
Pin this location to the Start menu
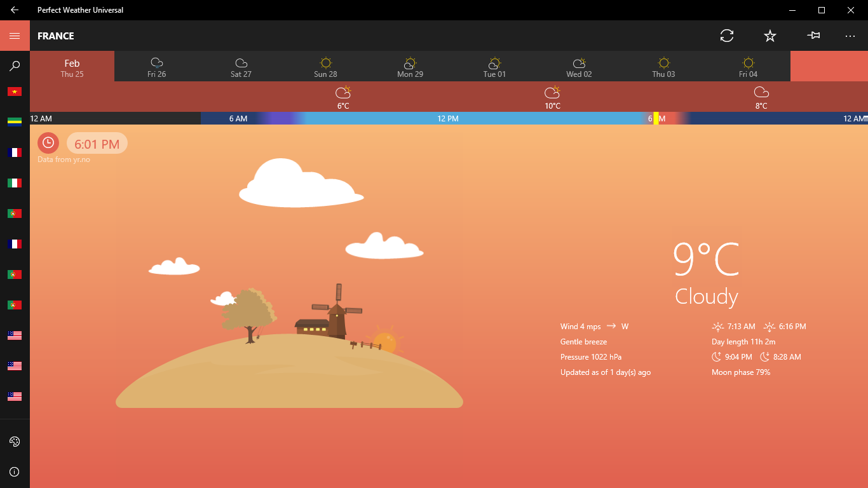(813, 36)
